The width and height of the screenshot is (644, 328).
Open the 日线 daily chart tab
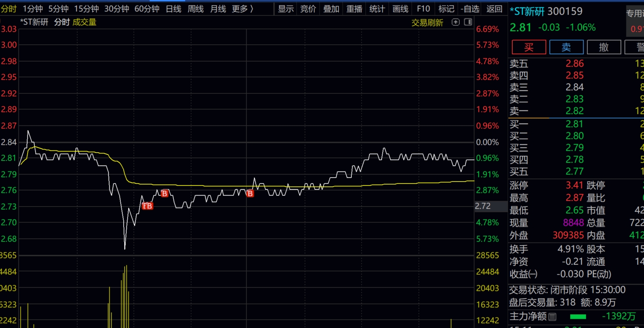[173, 9]
